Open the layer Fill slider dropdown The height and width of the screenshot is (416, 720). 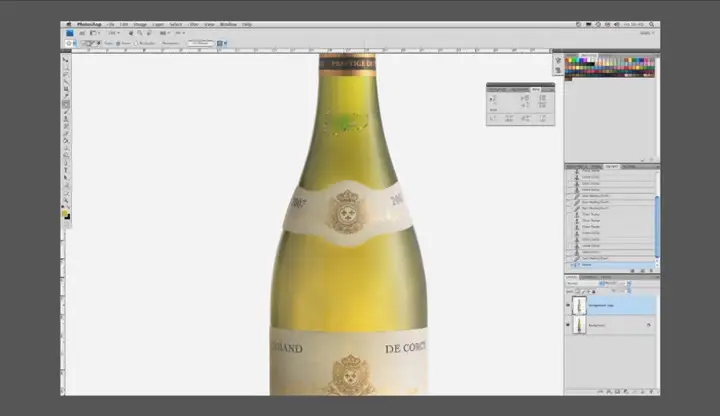click(x=629, y=291)
